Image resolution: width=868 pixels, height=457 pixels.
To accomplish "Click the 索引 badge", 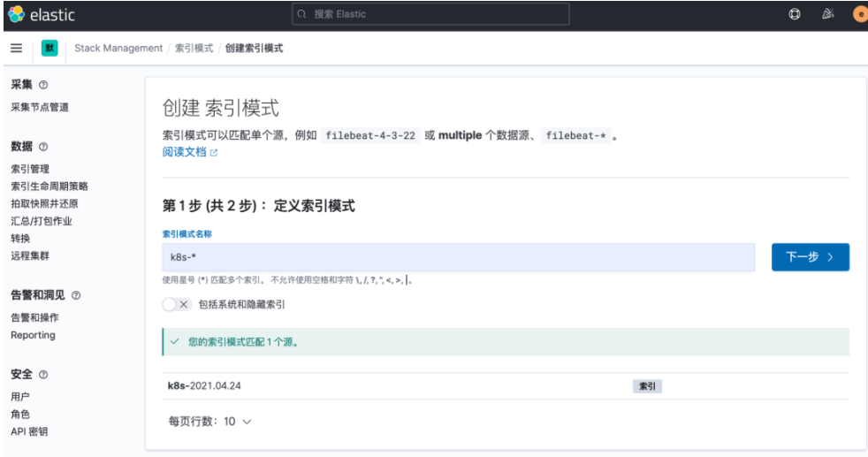I will (647, 386).
